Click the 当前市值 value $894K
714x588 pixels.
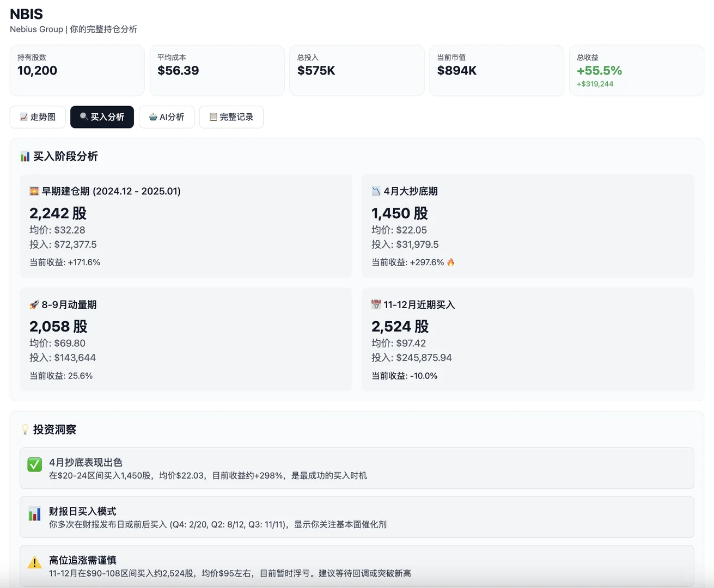click(457, 71)
